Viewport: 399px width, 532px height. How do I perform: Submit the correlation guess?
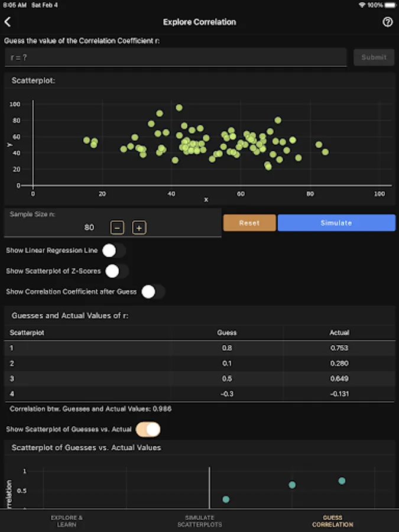pyautogui.click(x=374, y=57)
